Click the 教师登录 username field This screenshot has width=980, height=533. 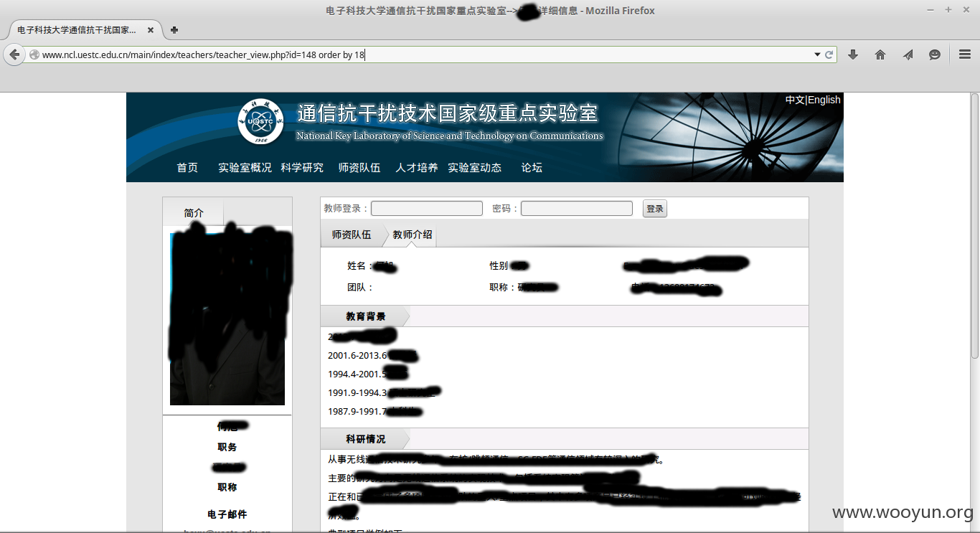pyautogui.click(x=427, y=208)
